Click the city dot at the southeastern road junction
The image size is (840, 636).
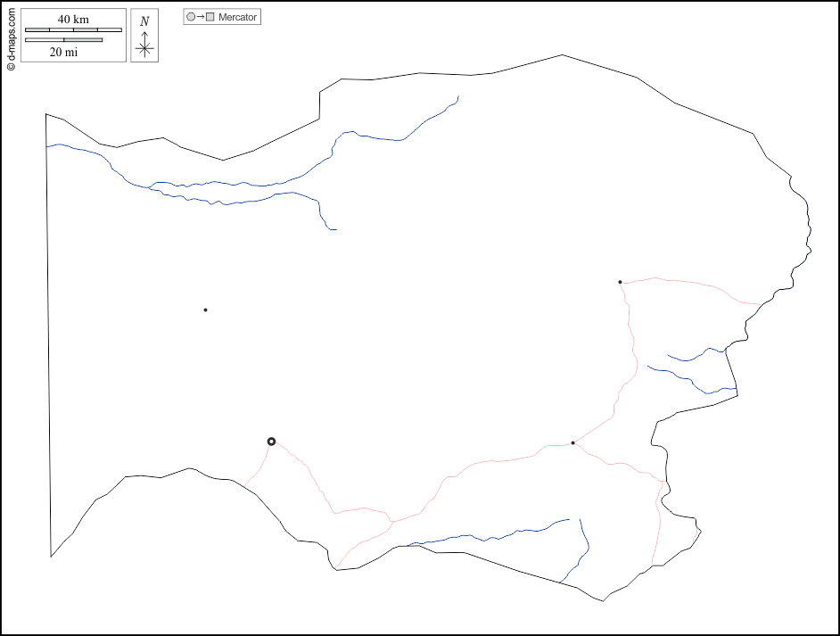coord(572,442)
